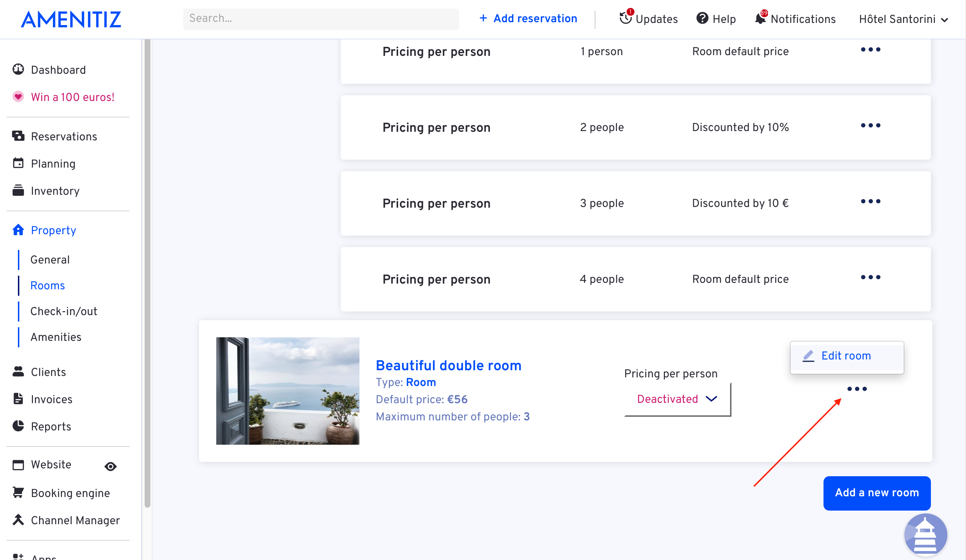Open the Planning section
Viewport: 966px width, 560px height.
[53, 164]
